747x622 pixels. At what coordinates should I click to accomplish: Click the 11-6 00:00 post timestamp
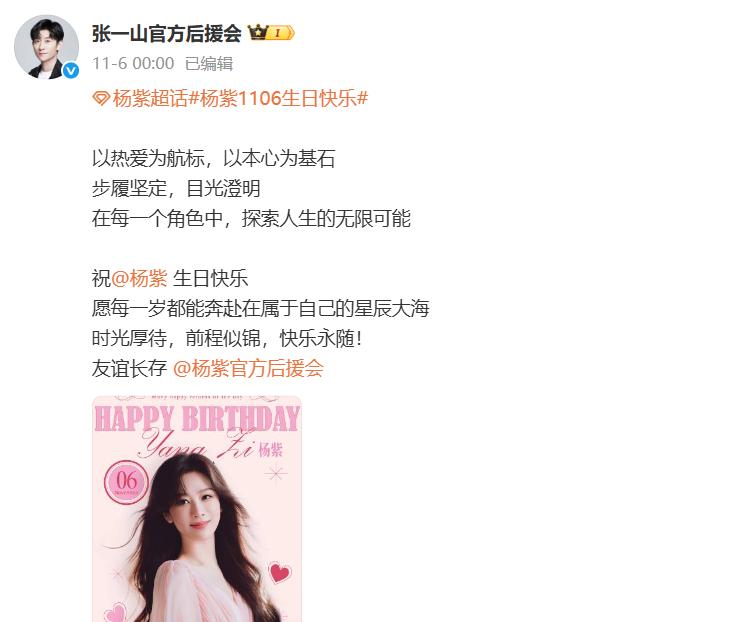pyautogui.click(x=133, y=63)
